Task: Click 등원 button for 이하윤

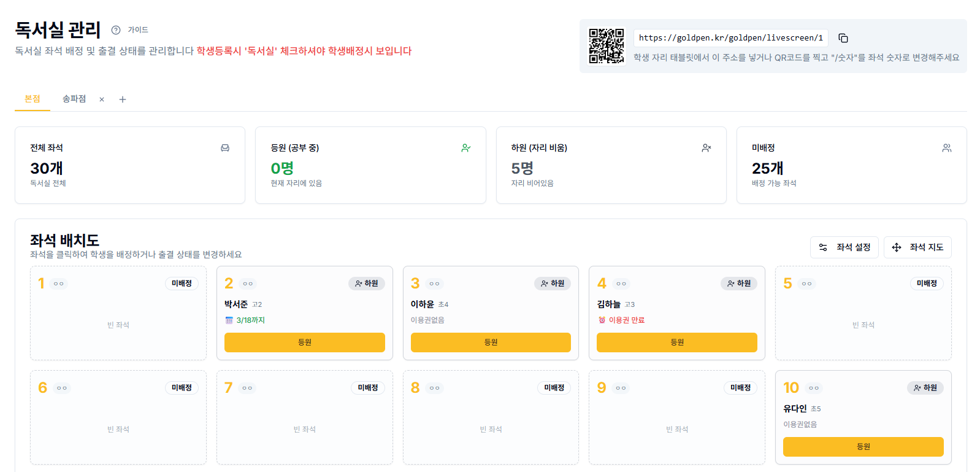Action: tap(491, 342)
